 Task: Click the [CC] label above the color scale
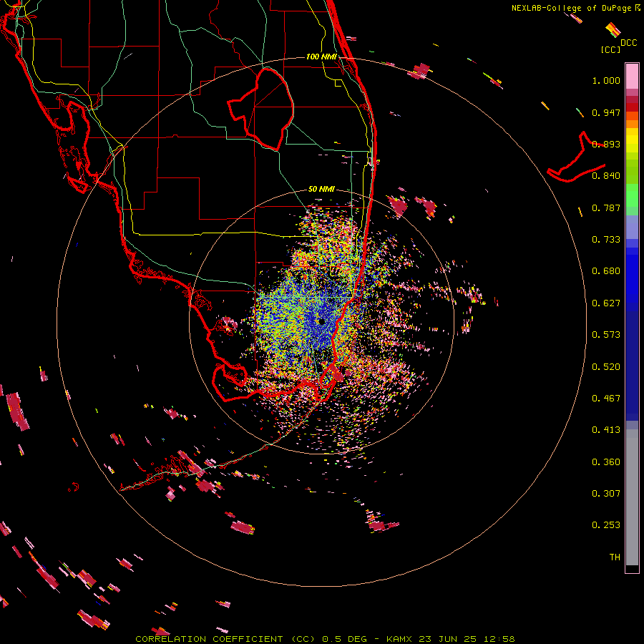pyautogui.click(x=611, y=49)
